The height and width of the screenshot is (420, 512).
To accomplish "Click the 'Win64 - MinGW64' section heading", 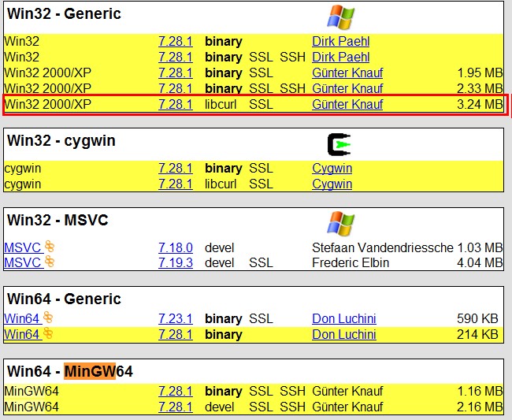I will [70, 371].
